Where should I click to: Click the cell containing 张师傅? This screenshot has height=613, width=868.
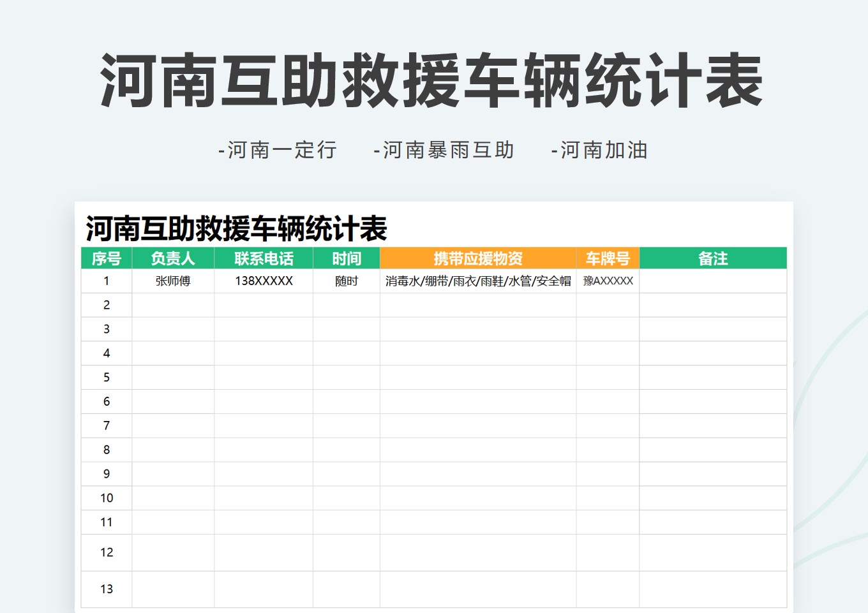coord(173,280)
